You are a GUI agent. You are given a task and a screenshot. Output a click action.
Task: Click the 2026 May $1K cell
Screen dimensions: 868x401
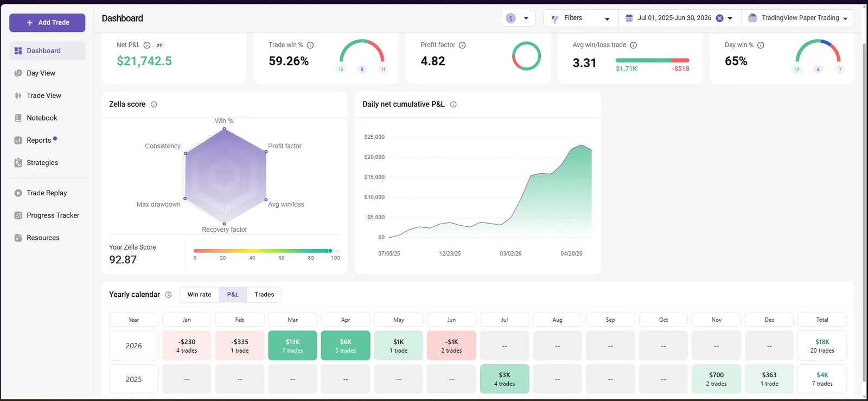point(399,346)
